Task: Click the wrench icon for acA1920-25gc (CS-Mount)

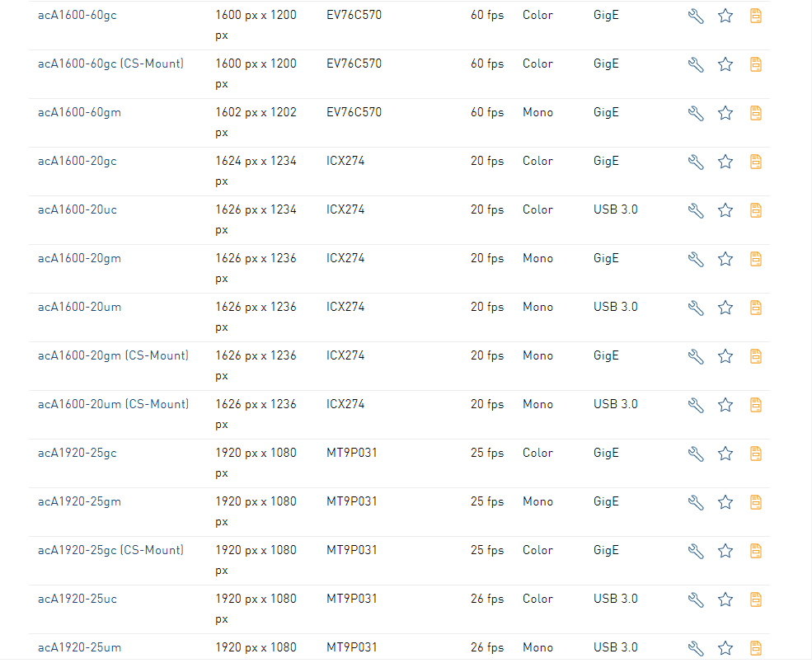Action: pyautogui.click(x=696, y=551)
